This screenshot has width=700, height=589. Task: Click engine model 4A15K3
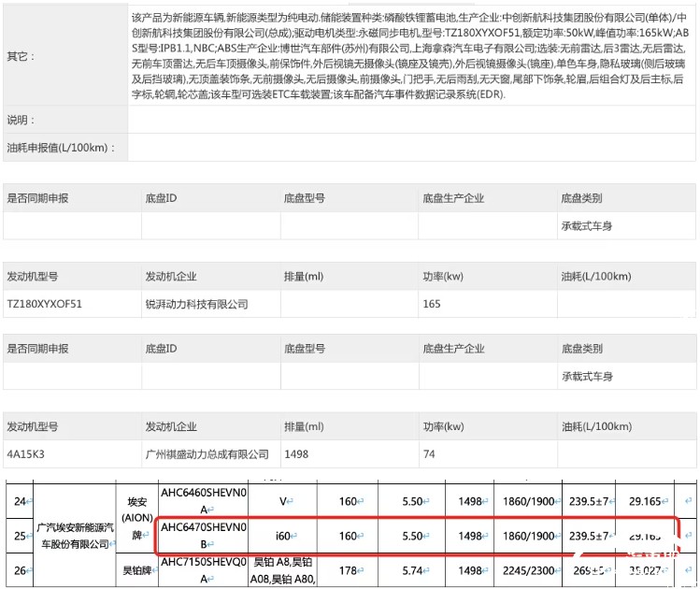pos(27,454)
